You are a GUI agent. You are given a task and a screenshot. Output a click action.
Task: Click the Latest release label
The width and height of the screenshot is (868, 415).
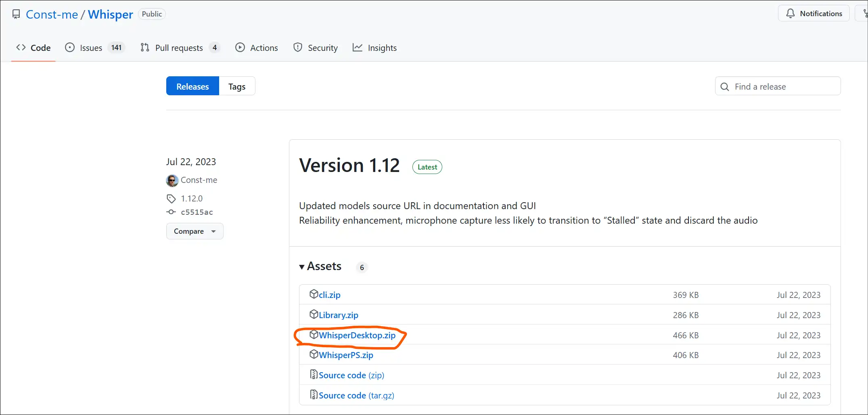[x=427, y=167]
